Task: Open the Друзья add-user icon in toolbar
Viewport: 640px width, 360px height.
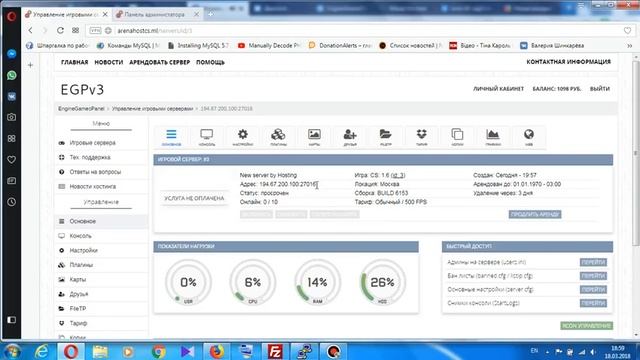Action: click(350, 137)
